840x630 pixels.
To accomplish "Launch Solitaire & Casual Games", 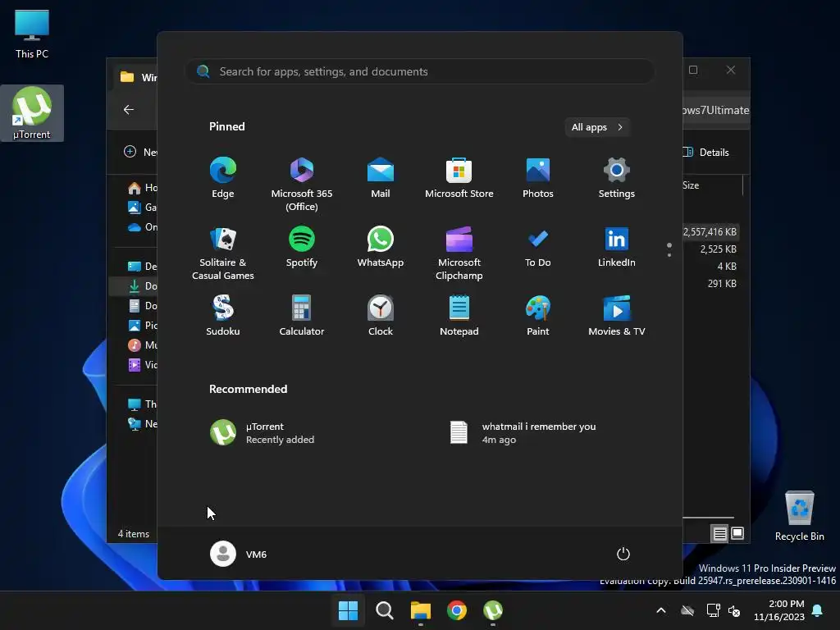I will tap(223, 253).
